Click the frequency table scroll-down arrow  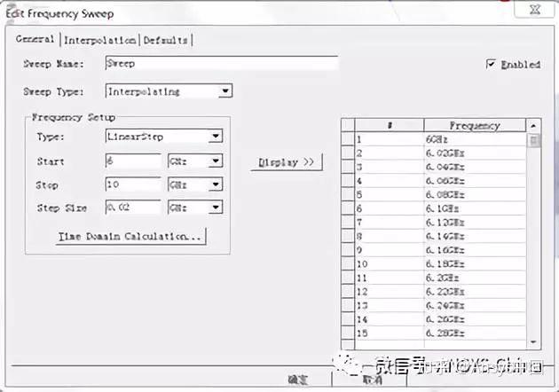pos(533,342)
